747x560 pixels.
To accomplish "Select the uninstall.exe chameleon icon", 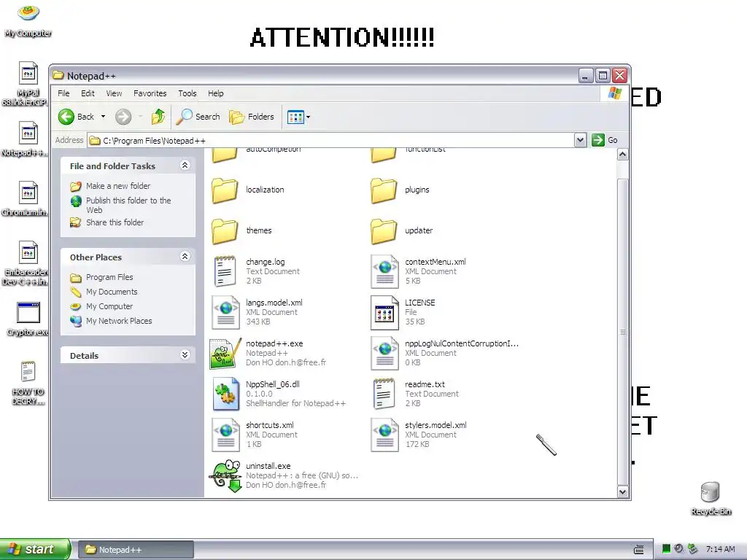I will click(225, 475).
